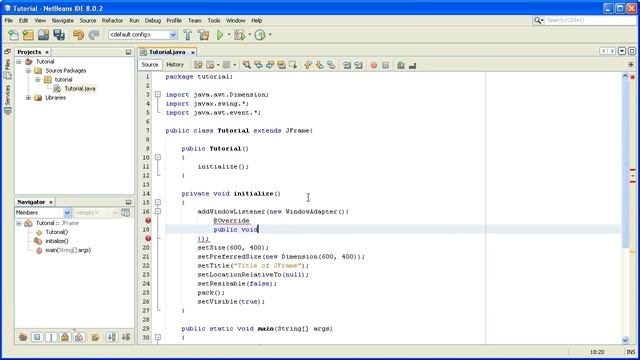
Task: Expand the Libraries node
Action: (28, 98)
